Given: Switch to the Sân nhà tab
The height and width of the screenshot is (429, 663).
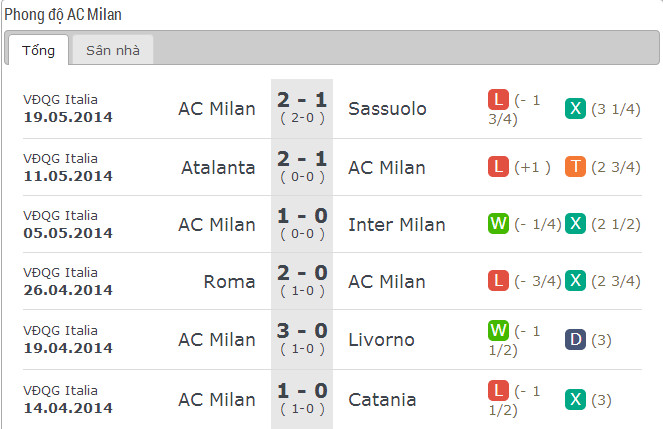Looking at the screenshot, I should [112, 50].
